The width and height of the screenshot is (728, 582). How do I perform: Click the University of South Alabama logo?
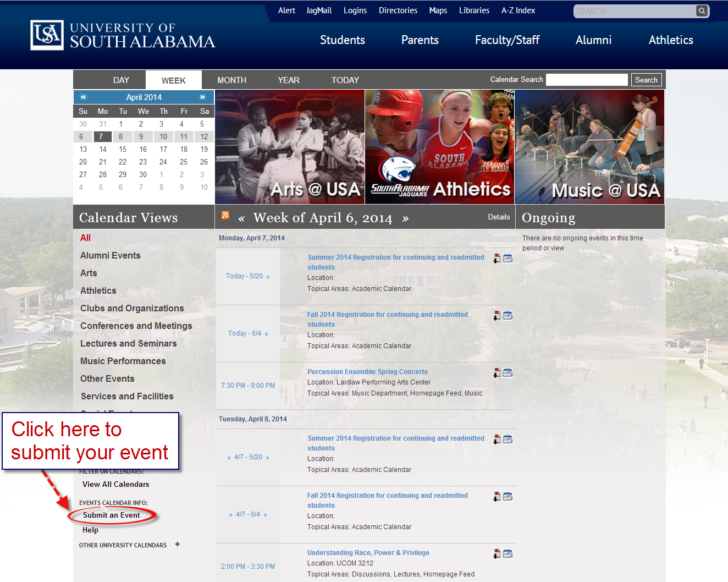pos(123,35)
